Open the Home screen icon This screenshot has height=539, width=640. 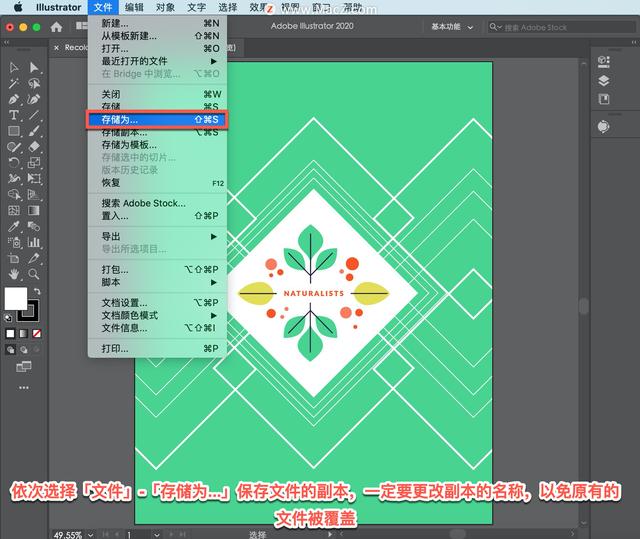[55, 27]
